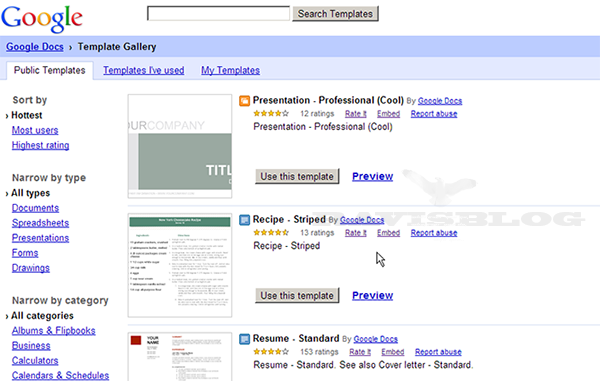Narrow templates to Forms

tap(25, 253)
